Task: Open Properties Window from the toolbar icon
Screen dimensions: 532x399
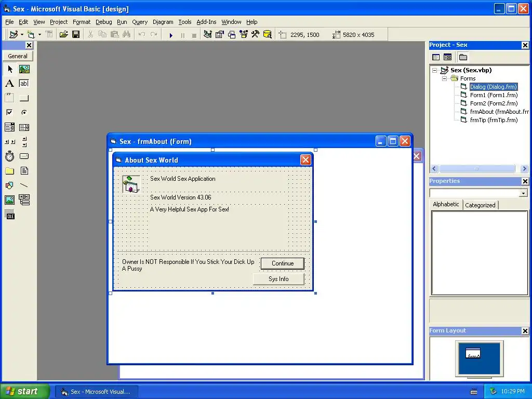Action: click(220, 35)
